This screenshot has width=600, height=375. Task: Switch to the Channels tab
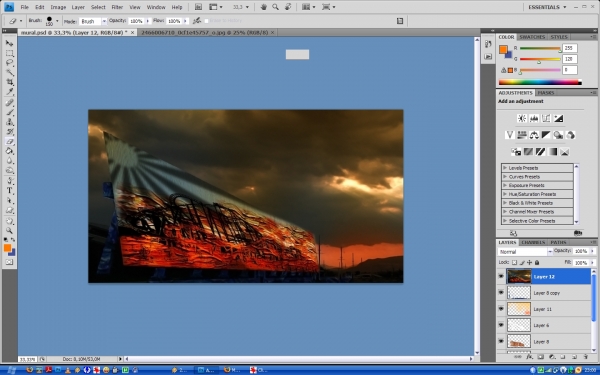533,242
